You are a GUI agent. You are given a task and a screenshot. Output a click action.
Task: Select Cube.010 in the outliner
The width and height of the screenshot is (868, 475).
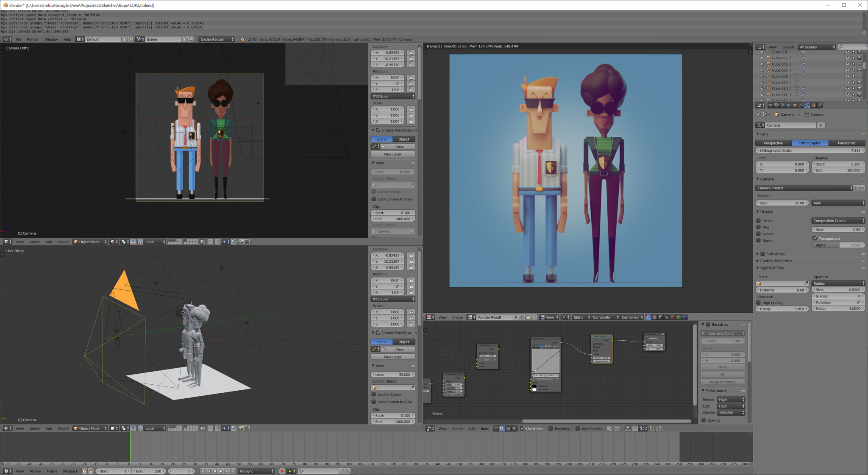[x=779, y=89]
